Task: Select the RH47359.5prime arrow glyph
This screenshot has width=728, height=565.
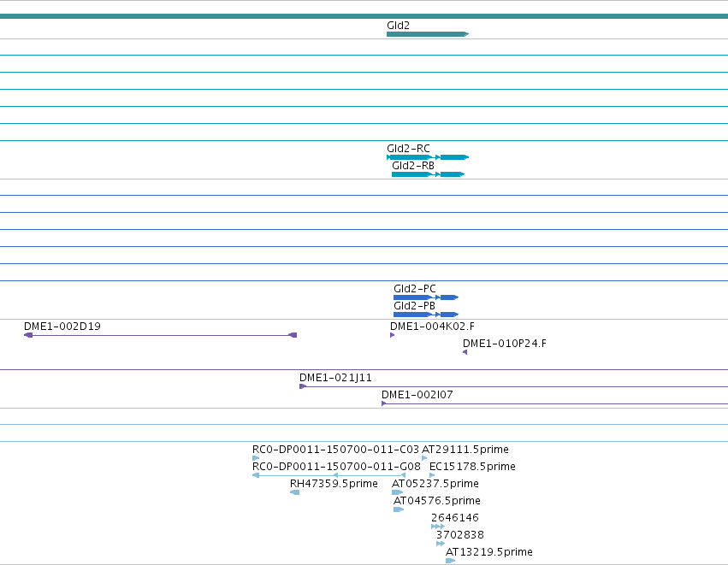Action: 294,492
